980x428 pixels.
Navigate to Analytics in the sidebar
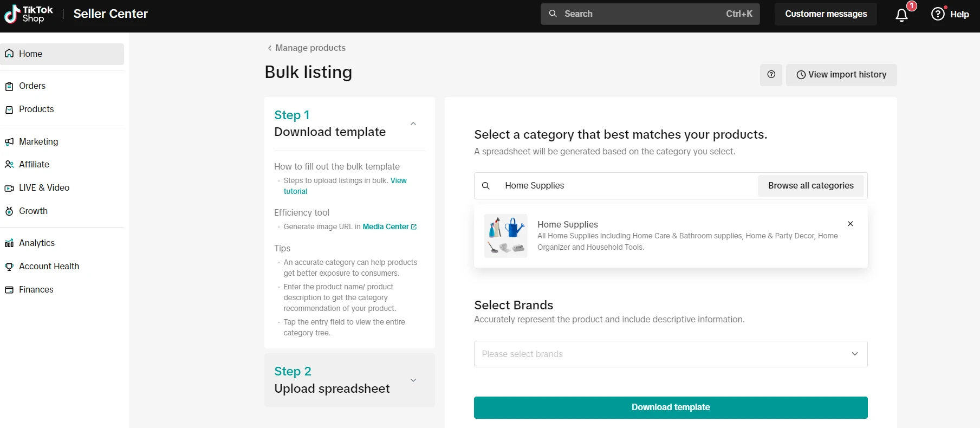coord(36,243)
